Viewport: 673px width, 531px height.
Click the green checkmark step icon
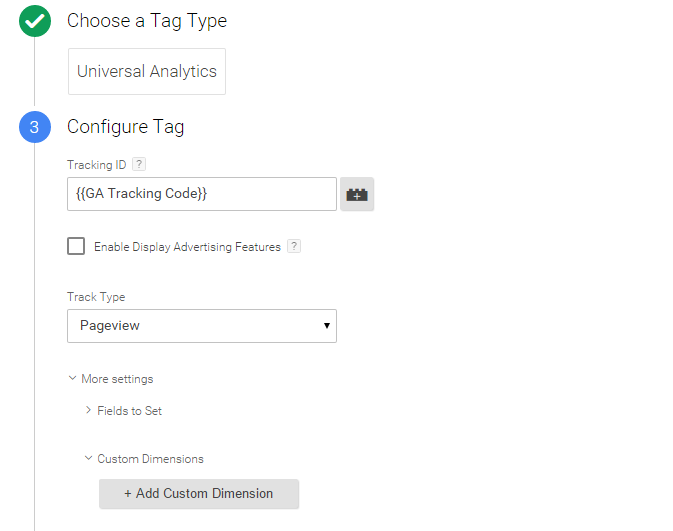tap(34, 21)
